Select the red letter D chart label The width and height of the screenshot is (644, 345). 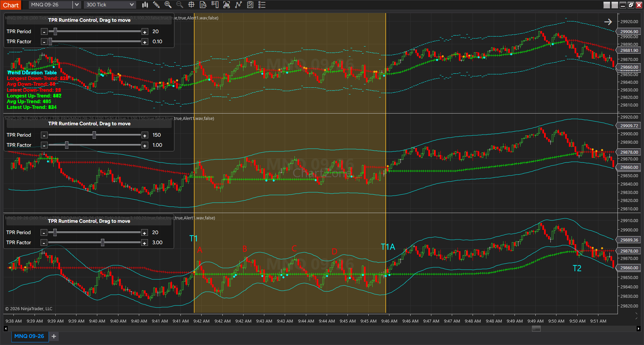[x=334, y=252]
